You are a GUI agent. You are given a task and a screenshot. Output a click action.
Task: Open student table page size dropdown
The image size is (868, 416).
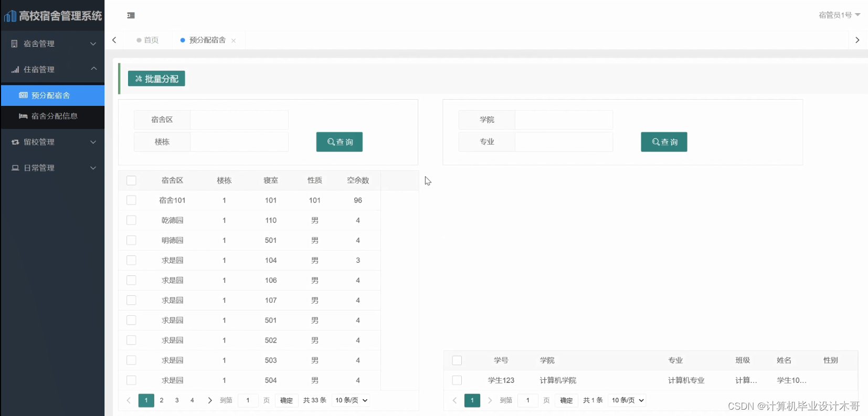click(x=628, y=400)
